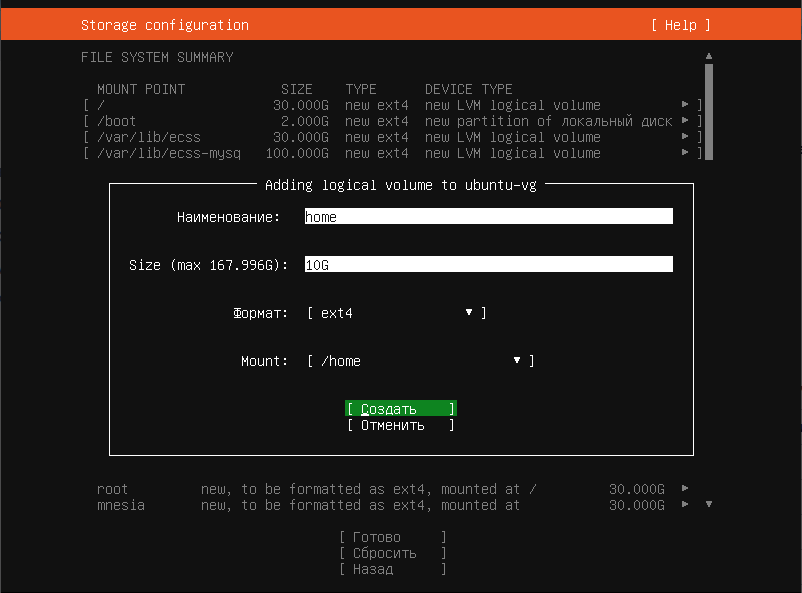Select the /var/lib/ecss mount point row
Image resolution: width=802 pixels, height=593 pixels.
[x=393, y=137]
